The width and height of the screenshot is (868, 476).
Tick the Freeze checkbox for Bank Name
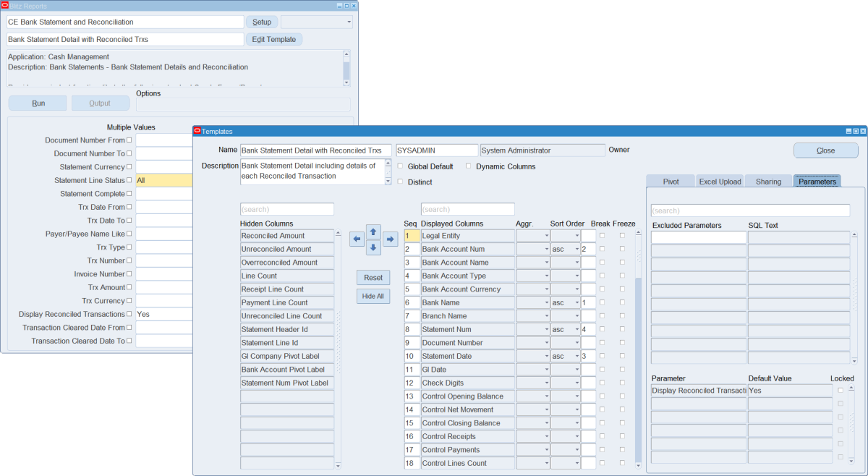tap(622, 302)
